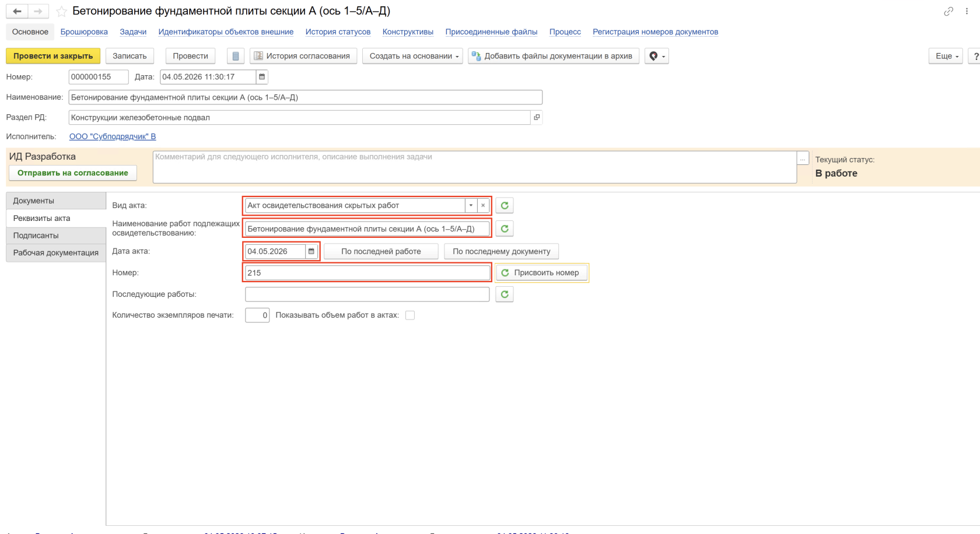Go forward with the right arrow icon
980x534 pixels.
(38, 11)
